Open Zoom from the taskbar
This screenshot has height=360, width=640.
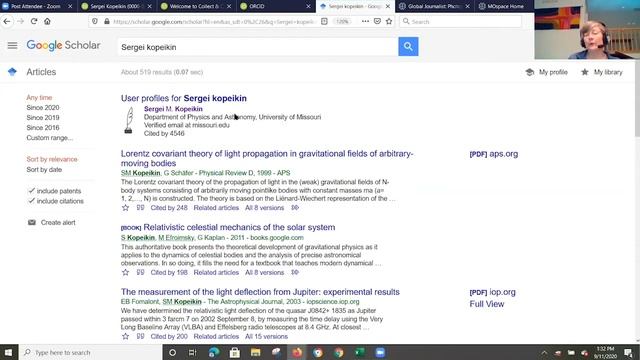(x=380, y=352)
